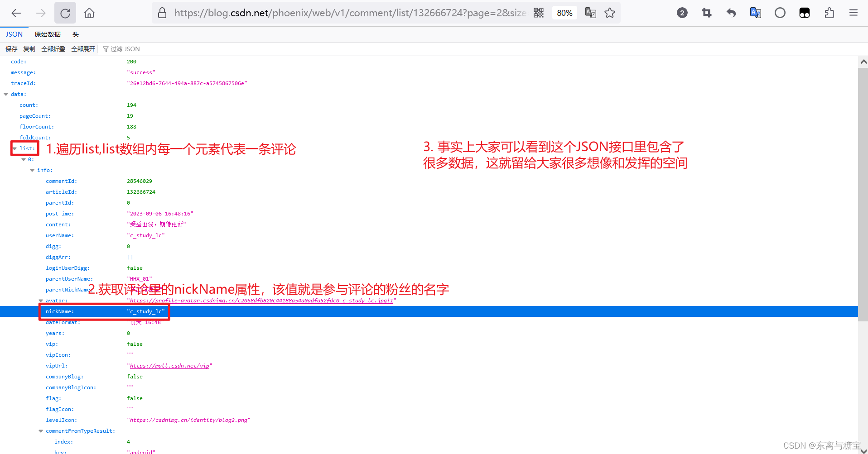Click the vertical scrollbar thumb

point(863,195)
